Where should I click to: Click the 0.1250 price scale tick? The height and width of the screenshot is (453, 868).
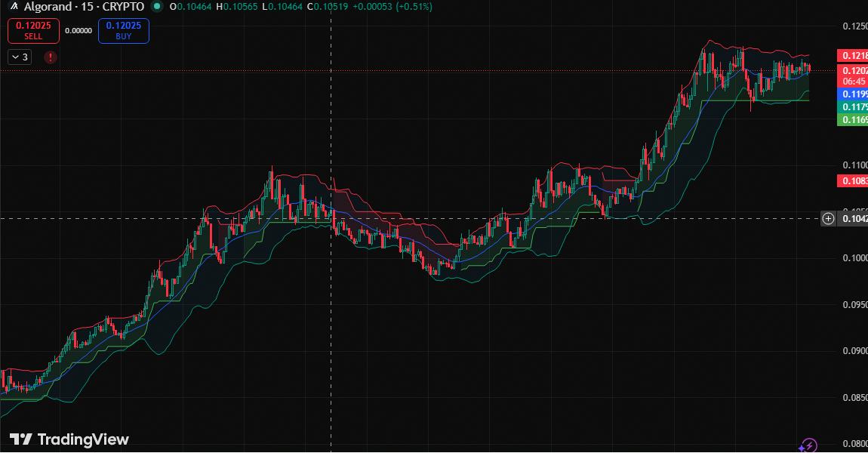click(854, 26)
